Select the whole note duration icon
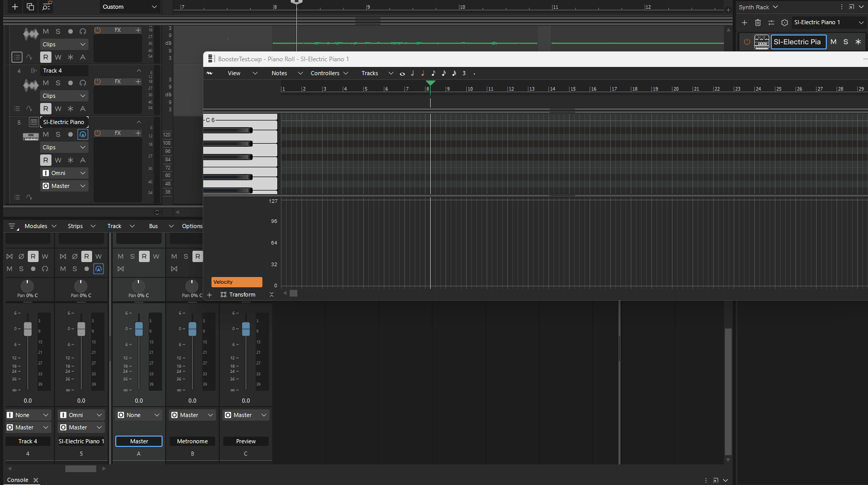 (402, 74)
